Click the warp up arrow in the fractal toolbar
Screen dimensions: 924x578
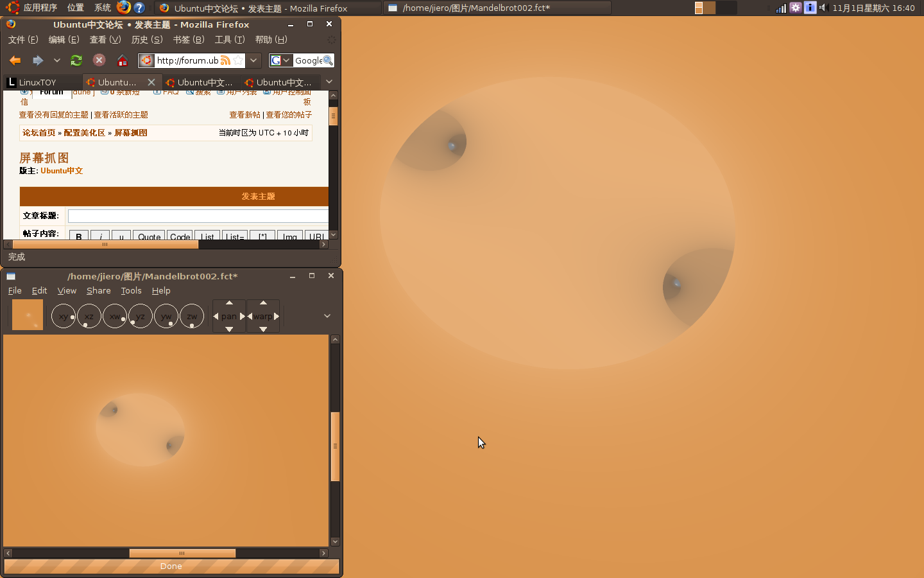(x=263, y=302)
